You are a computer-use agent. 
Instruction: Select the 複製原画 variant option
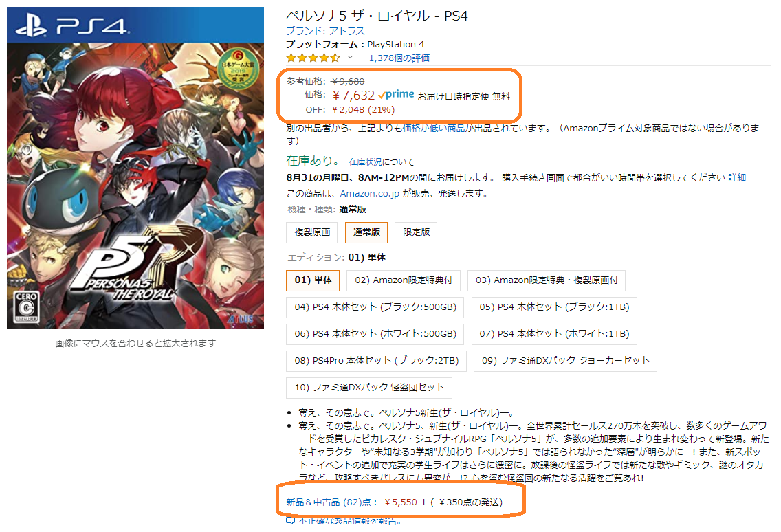tap(312, 232)
